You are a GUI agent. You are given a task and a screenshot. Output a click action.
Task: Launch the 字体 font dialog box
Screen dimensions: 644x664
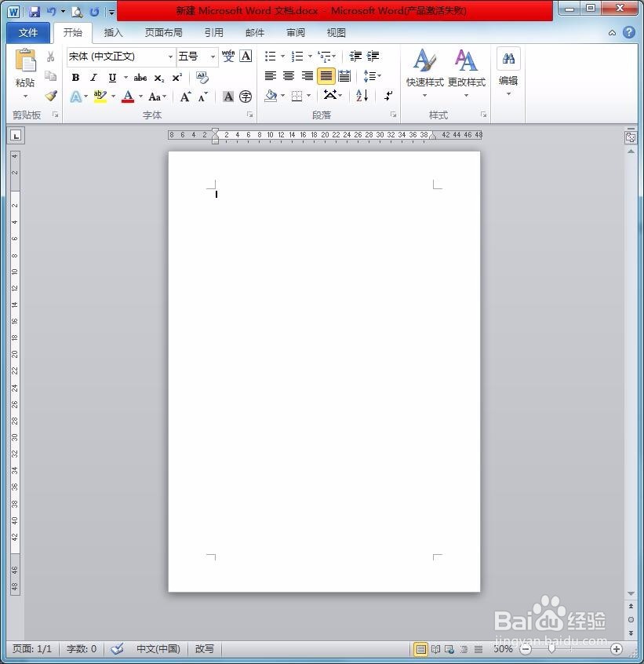[249, 115]
